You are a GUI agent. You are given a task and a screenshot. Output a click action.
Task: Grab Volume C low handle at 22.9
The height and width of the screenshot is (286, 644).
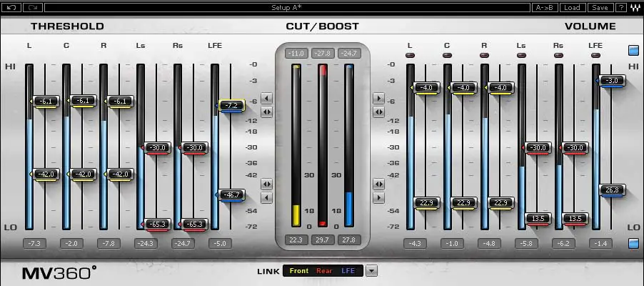(464, 203)
